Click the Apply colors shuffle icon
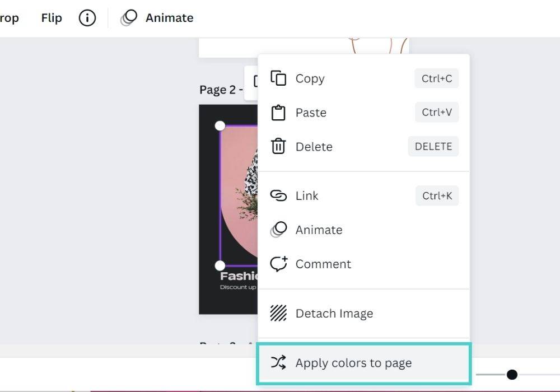Viewport: 560px width, 392px height. point(278,362)
